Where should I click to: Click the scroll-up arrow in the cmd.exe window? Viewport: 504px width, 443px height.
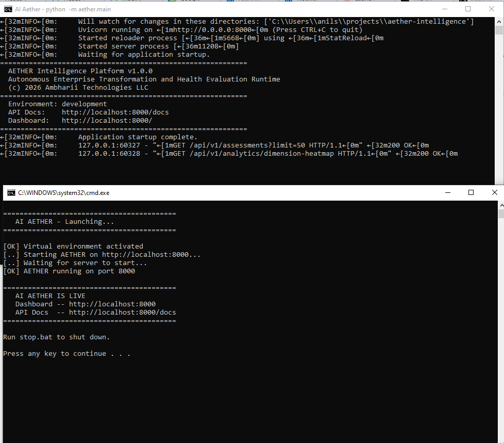501,205
